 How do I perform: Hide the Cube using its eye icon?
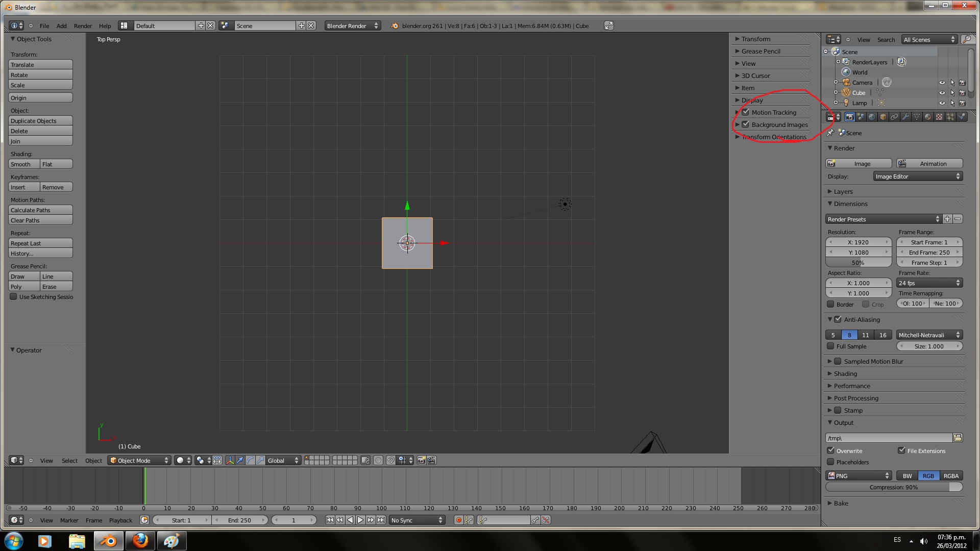(942, 93)
